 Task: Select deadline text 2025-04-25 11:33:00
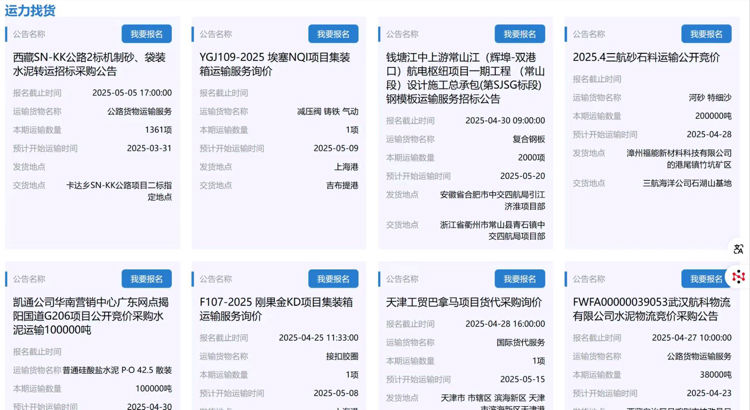coord(319,338)
